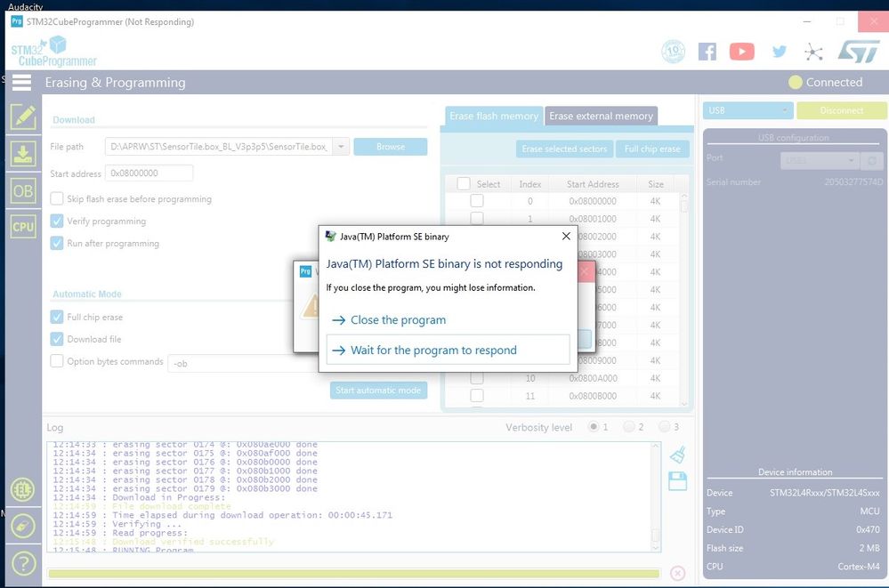
Task: Set verbosity level to 1
Action: pyautogui.click(x=593, y=426)
